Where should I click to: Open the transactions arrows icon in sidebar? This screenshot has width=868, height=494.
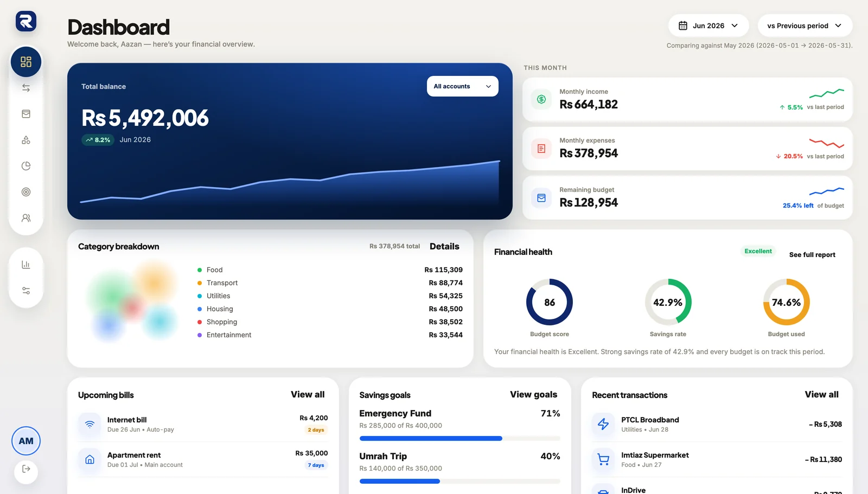pyautogui.click(x=26, y=88)
